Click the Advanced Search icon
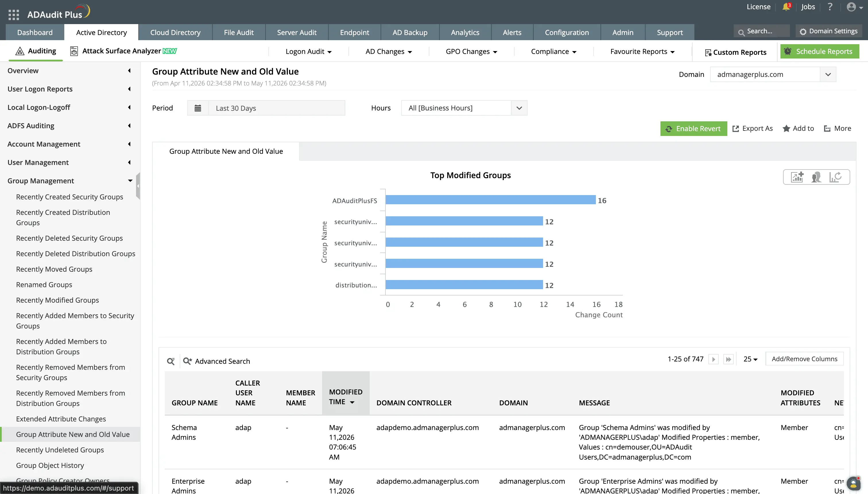 [187, 361]
